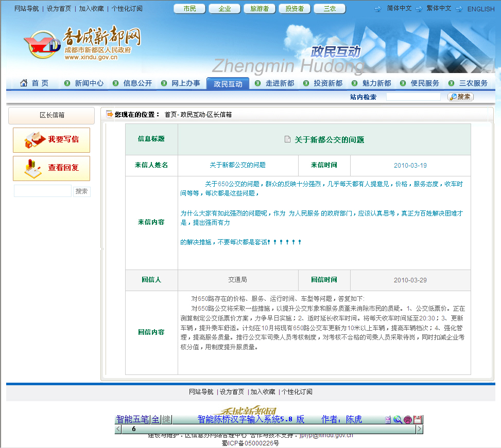Click the green bullet icon before 投资新都

click(306, 83)
